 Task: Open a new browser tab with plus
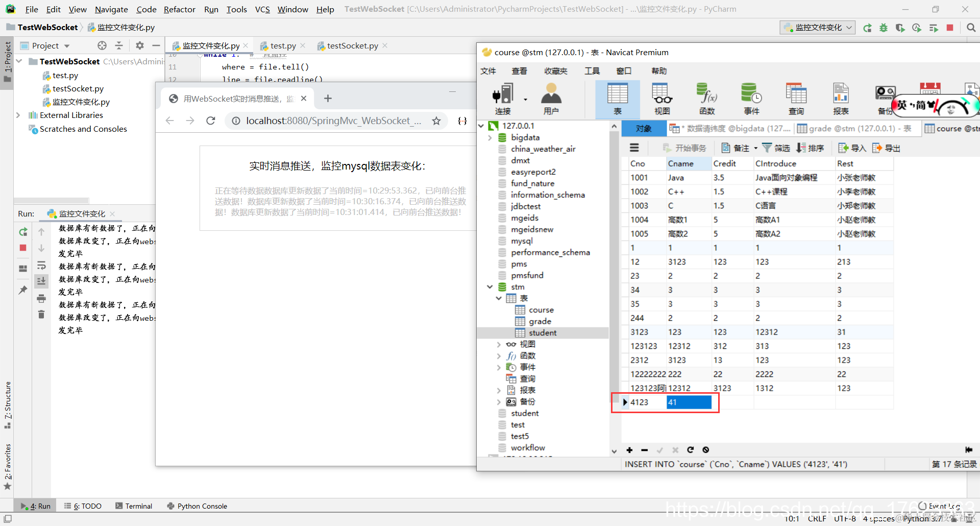(x=328, y=98)
